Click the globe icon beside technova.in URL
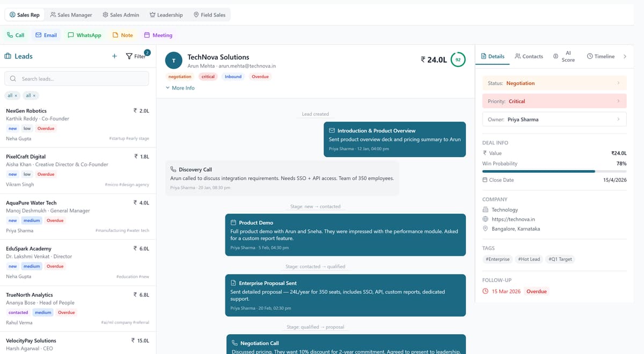The width and height of the screenshot is (644, 354). click(485, 219)
